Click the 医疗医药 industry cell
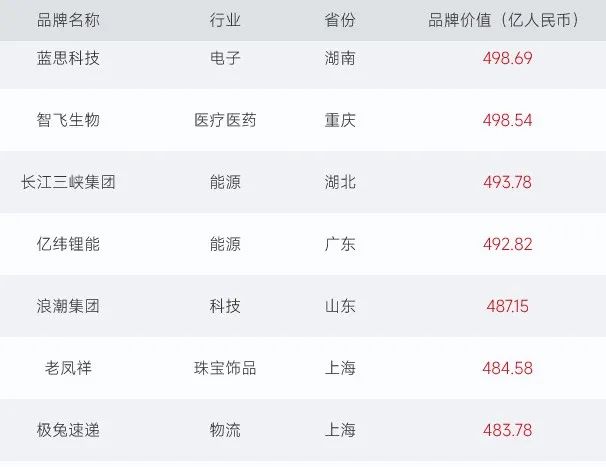This screenshot has width=606, height=467. [225, 120]
